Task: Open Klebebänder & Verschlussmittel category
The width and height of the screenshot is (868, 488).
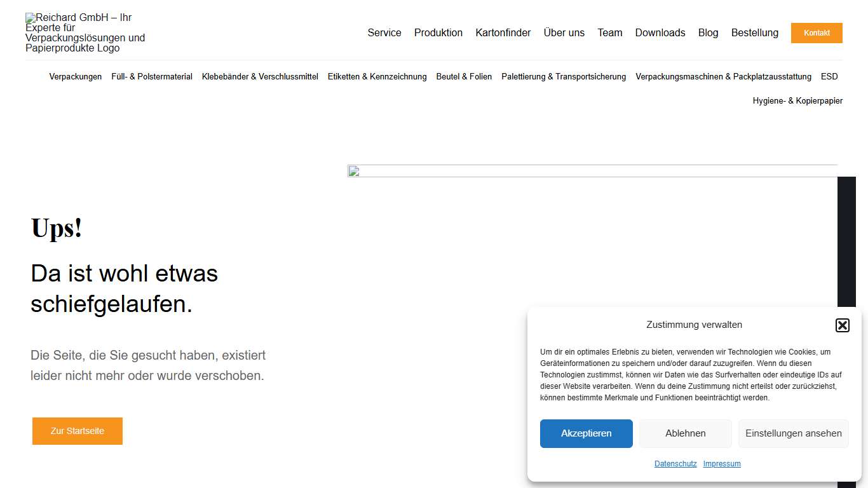Action: tap(260, 76)
